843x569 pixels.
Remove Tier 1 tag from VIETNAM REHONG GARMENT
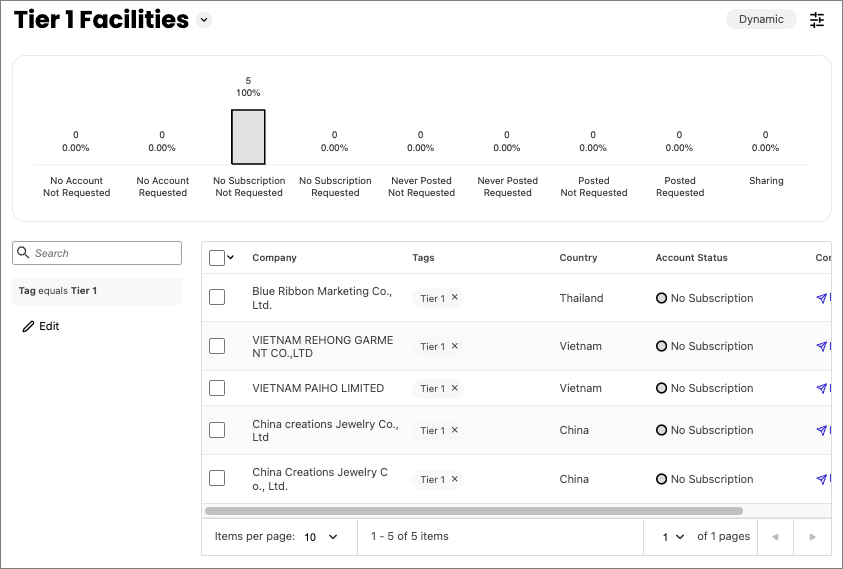[455, 346]
